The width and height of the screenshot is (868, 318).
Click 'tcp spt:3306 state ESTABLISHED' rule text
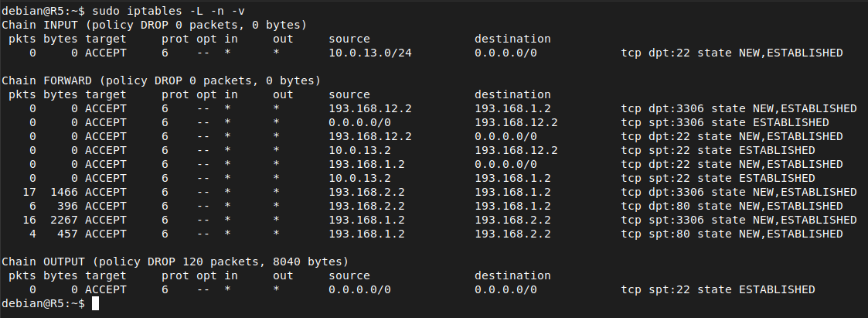[725, 122]
